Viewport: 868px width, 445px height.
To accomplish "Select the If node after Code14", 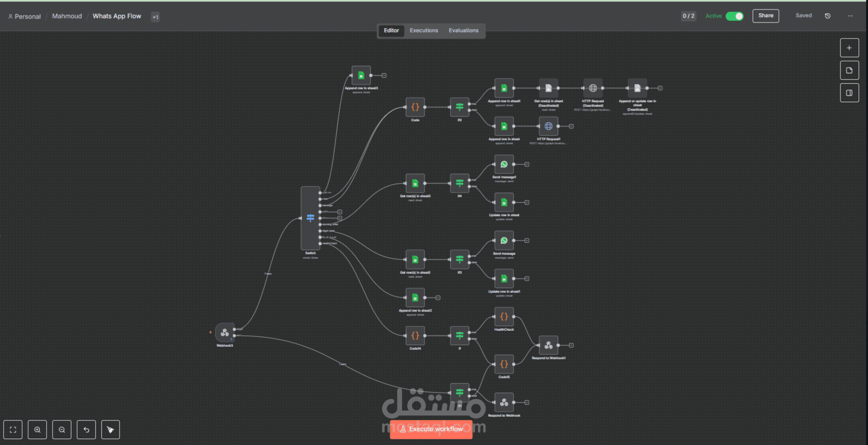I will point(459,336).
